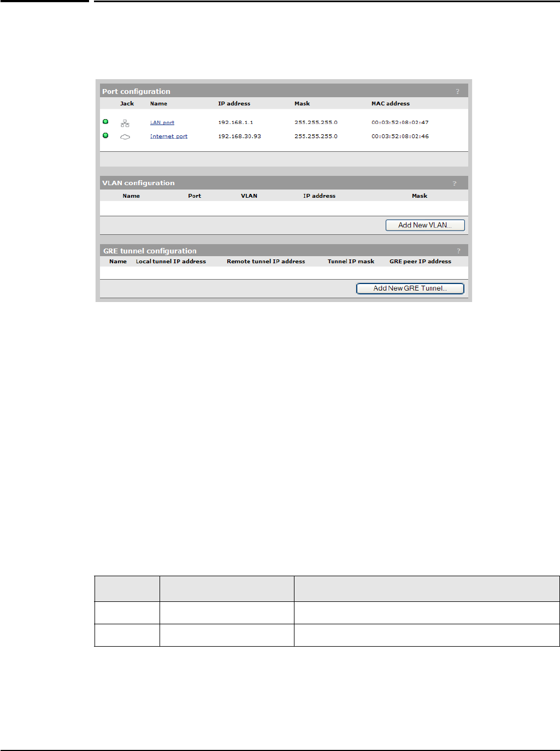This screenshot has width=560, height=751.
Task: Open GRE tunnel configuration help question mark
Action: click(x=458, y=251)
